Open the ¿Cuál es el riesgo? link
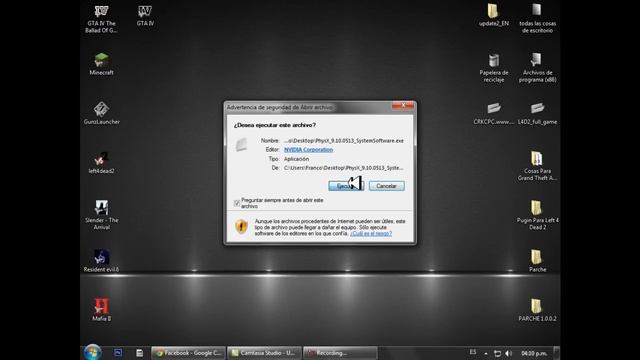640x360 pixels. click(x=371, y=233)
